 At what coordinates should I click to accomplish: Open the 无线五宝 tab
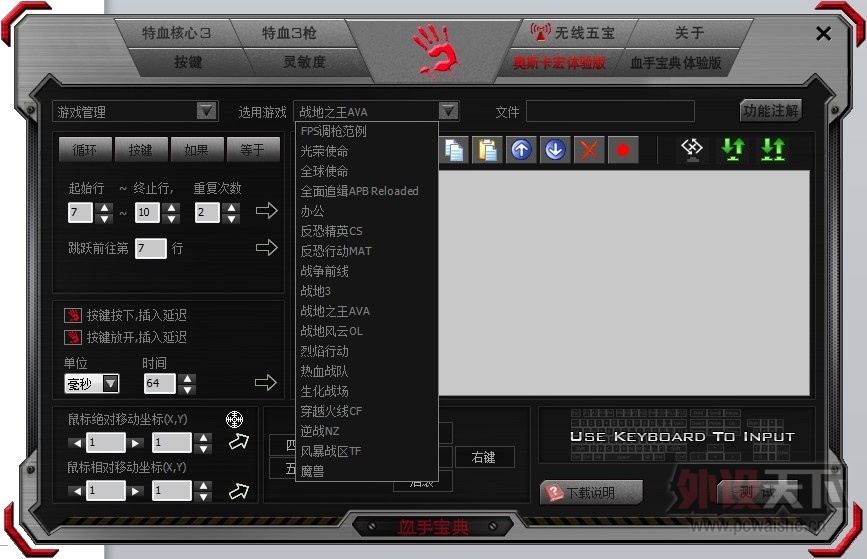point(575,33)
